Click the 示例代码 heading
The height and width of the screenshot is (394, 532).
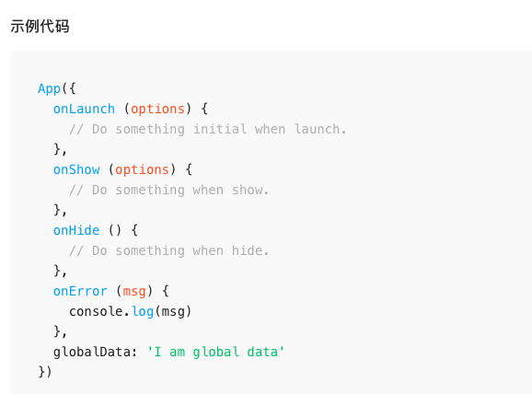[40, 26]
